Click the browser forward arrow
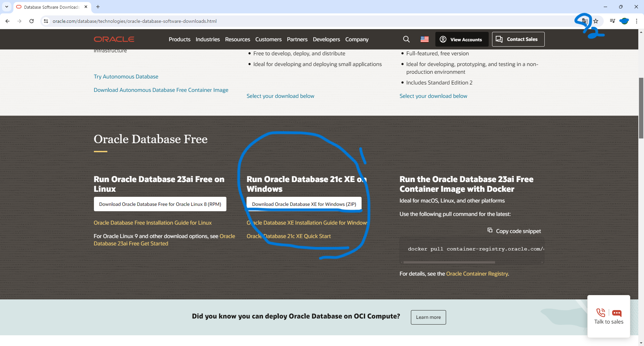 [19, 21]
